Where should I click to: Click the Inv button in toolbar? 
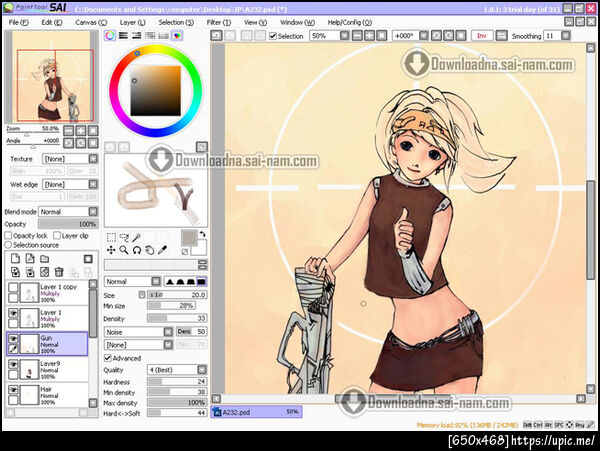(482, 36)
